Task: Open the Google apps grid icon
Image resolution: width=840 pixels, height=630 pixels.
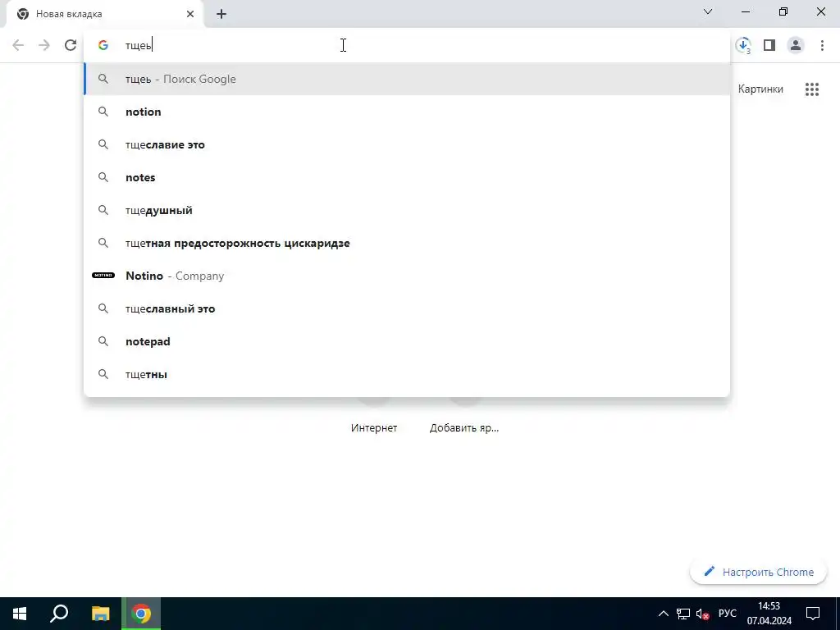Action: coord(811,89)
